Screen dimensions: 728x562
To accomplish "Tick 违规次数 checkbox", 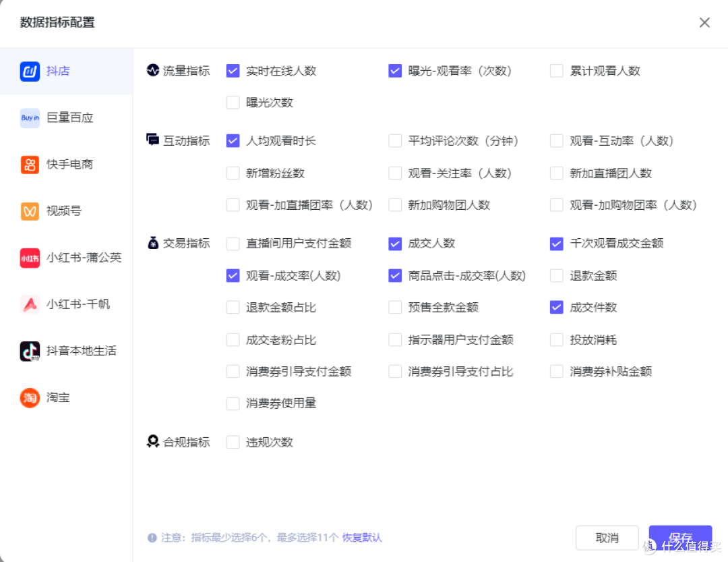I will (233, 442).
